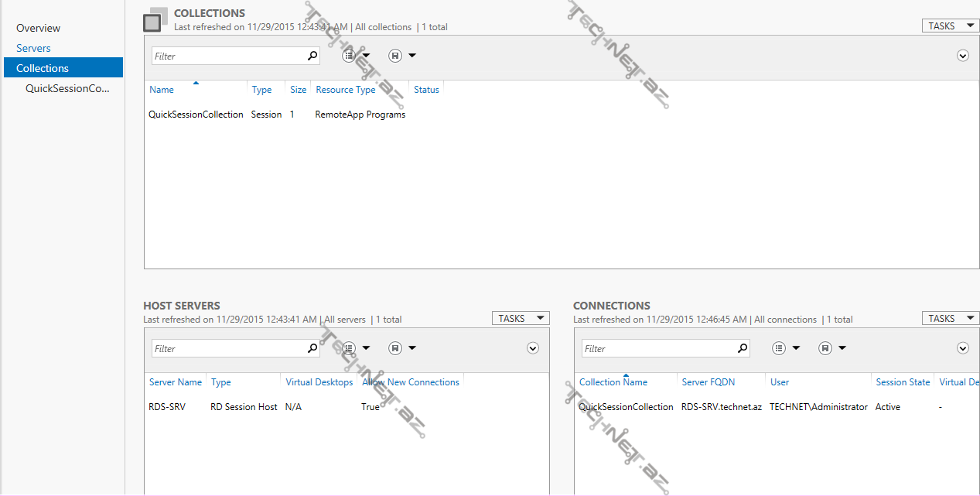Select the RDS-SRV host server row
980x496 pixels.
[x=167, y=407]
